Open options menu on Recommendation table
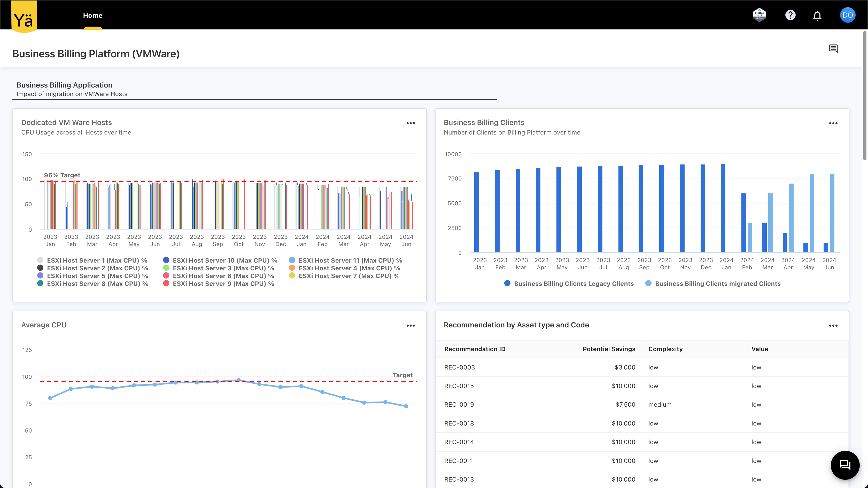The width and height of the screenshot is (868, 488). (x=834, y=325)
